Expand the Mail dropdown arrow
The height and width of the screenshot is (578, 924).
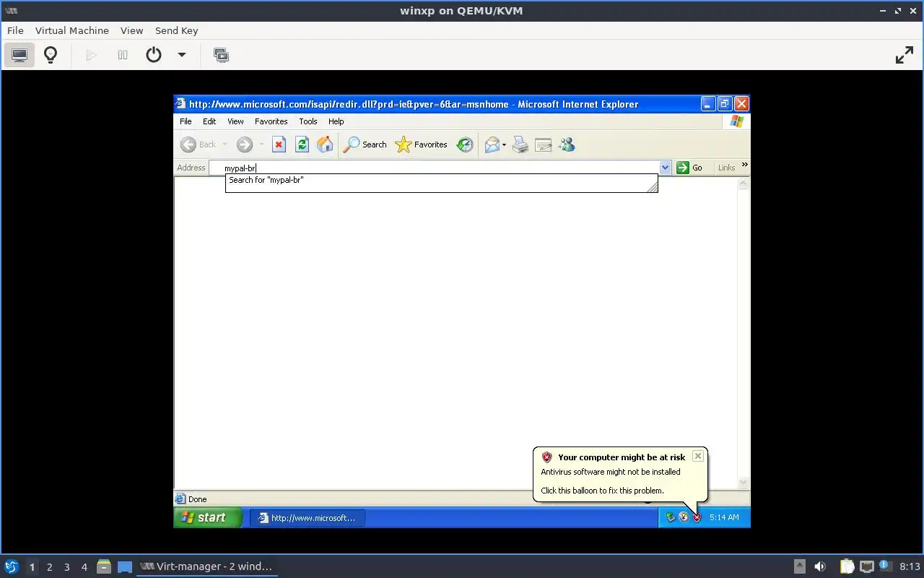(x=504, y=144)
